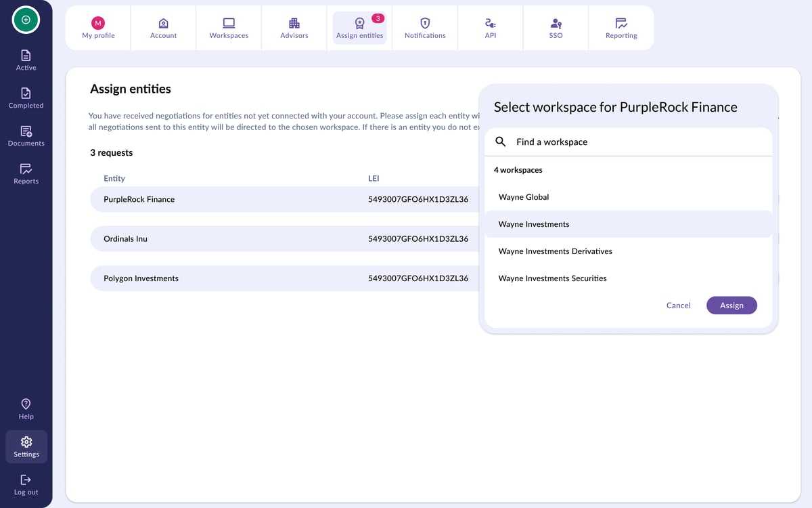
Task: Click the green plus create button
Action: (x=26, y=20)
